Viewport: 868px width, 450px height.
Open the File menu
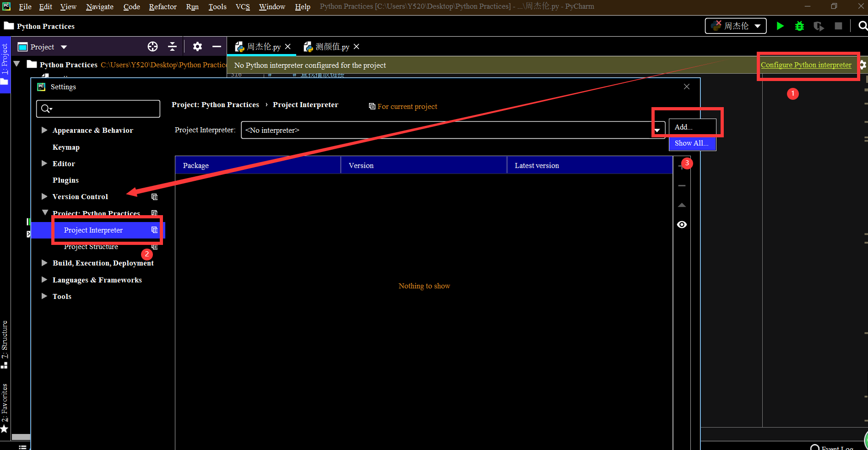tap(25, 6)
